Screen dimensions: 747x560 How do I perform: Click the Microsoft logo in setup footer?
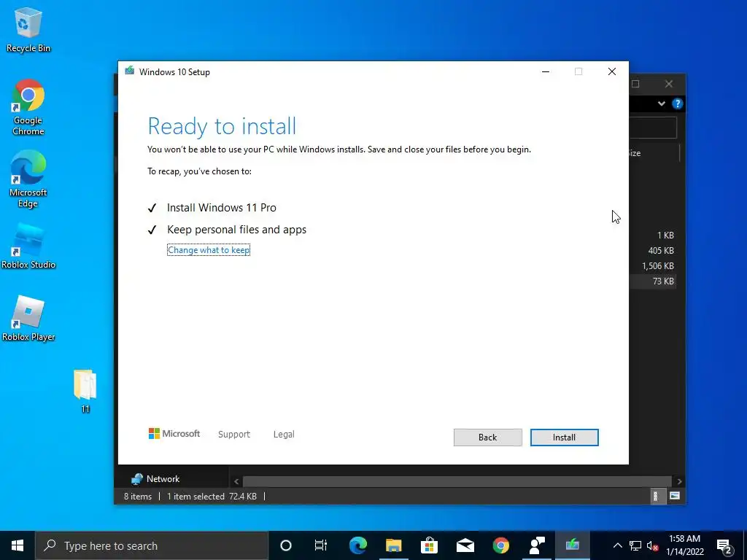pos(174,434)
